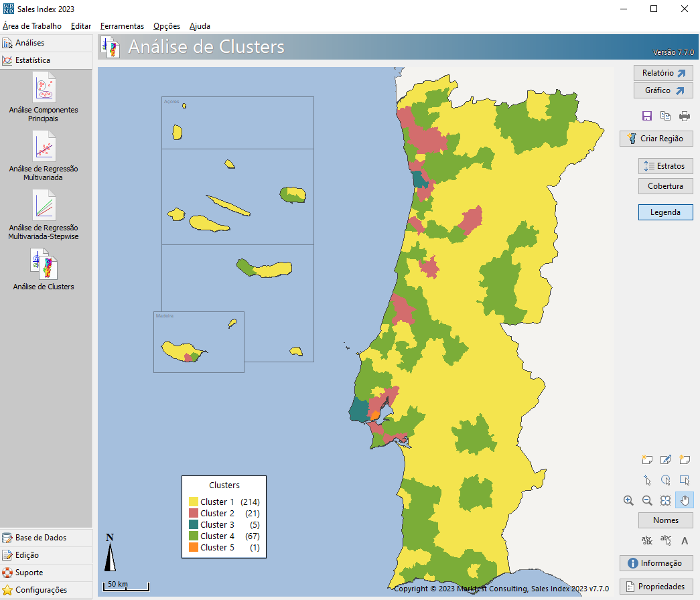Screen dimensions: 700x600
Task: Expand the Base de Dados section
Action: (x=46, y=538)
